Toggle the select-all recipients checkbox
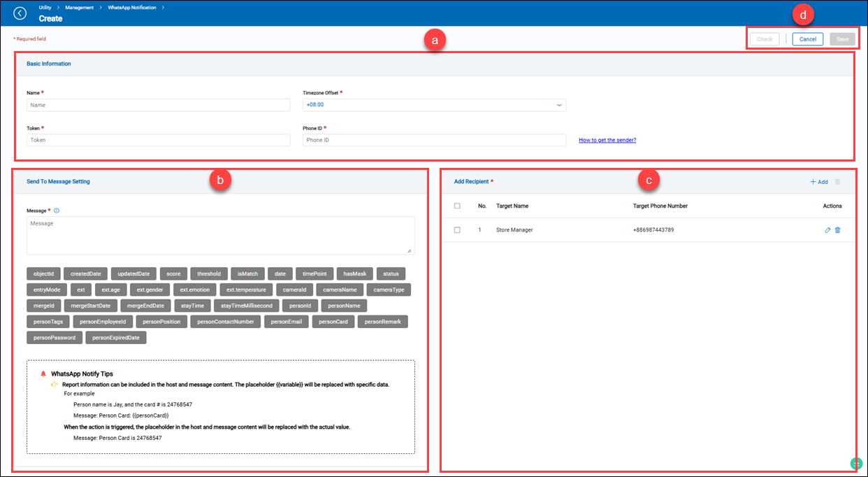The width and height of the screenshot is (868, 477). tap(457, 206)
